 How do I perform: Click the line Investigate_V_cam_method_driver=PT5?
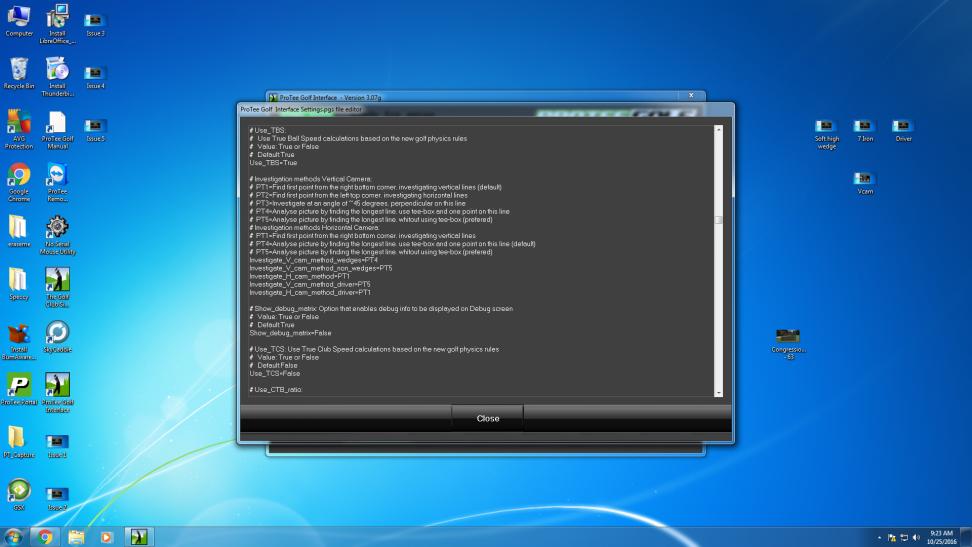309,284
